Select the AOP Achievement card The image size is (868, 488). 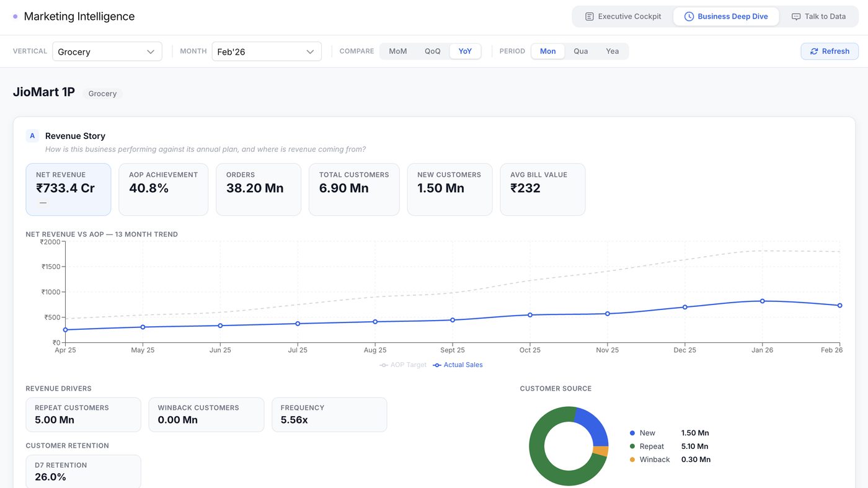(x=164, y=190)
